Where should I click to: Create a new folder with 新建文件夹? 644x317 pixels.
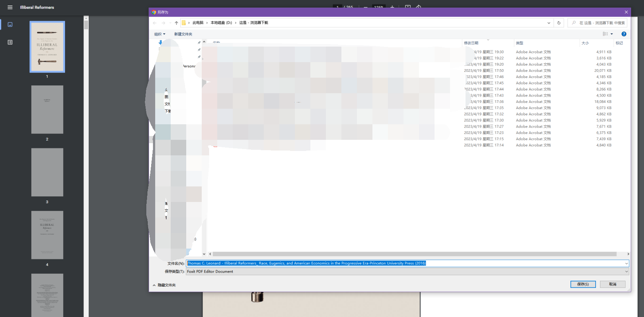click(183, 34)
